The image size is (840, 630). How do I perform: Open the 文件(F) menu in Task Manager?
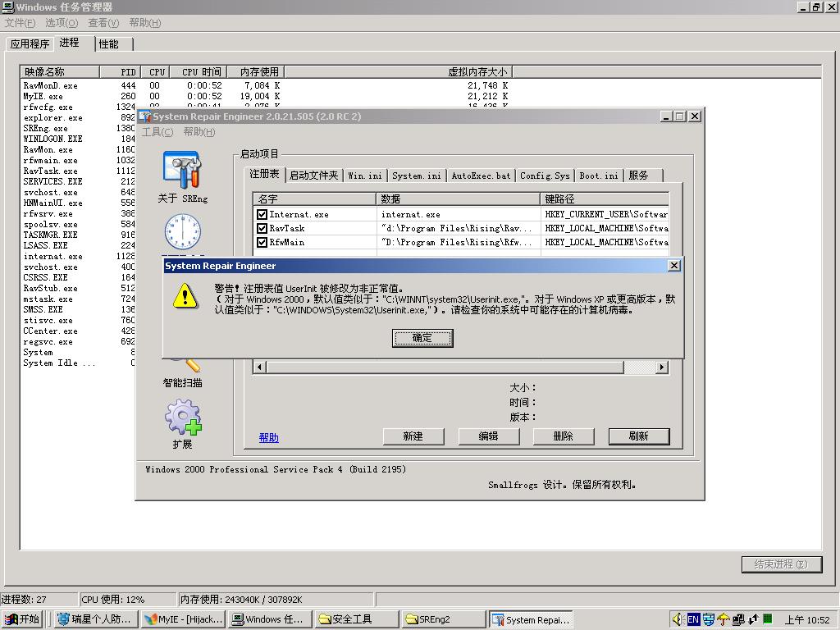point(20,22)
